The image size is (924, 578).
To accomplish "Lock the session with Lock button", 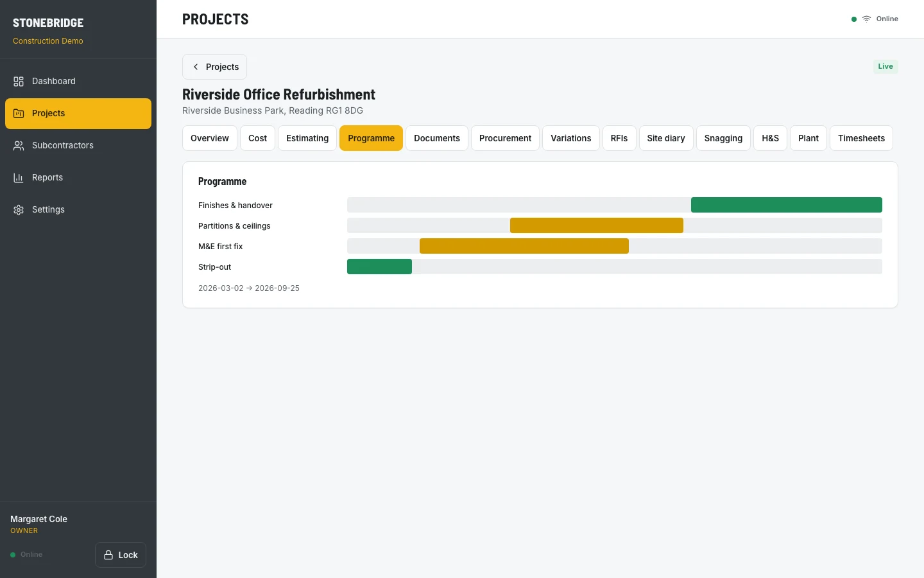I will pos(121,555).
